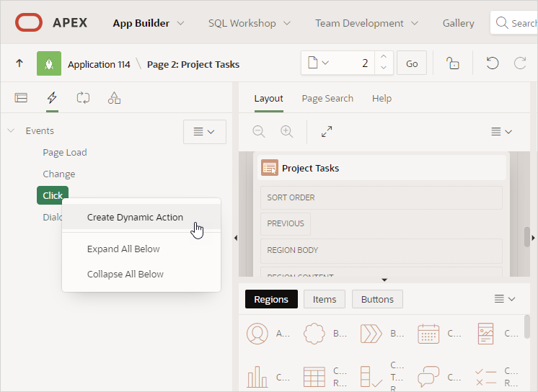538x392 pixels.
Task: Click the Undo icon
Action: (x=493, y=63)
